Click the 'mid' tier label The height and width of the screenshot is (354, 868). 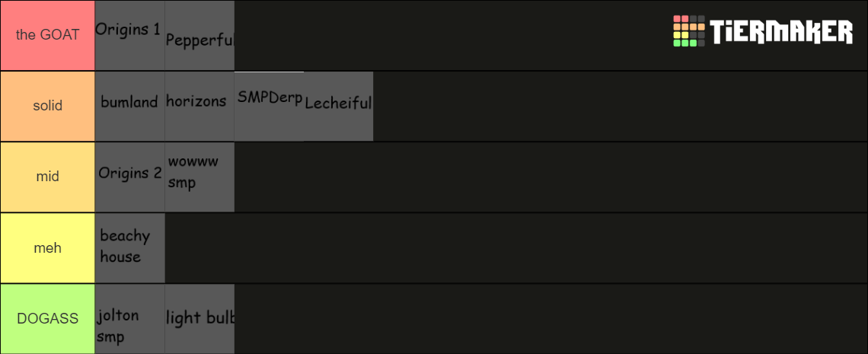click(x=47, y=177)
